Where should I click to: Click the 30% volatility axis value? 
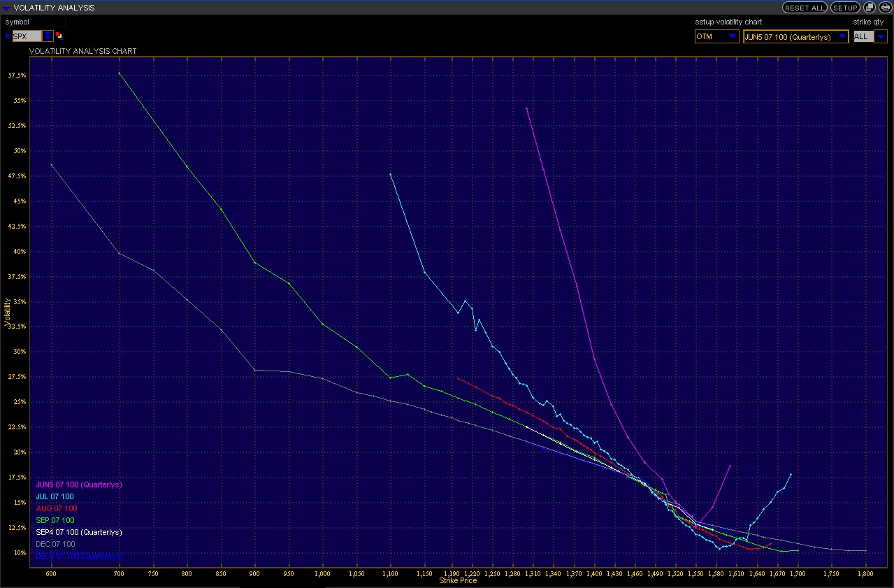click(19, 352)
